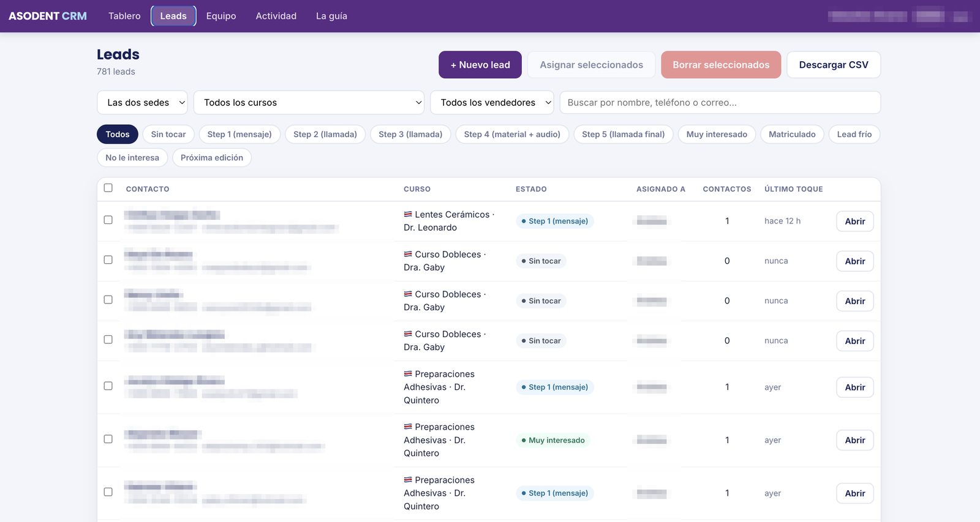Filter by Próxima edición chip
980x522 pixels.
pyautogui.click(x=212, y=158)
